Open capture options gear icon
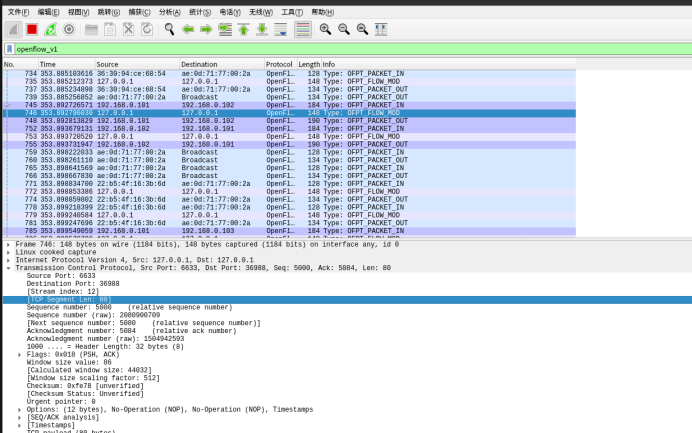692x433 pixels. [x=69, y=30]
